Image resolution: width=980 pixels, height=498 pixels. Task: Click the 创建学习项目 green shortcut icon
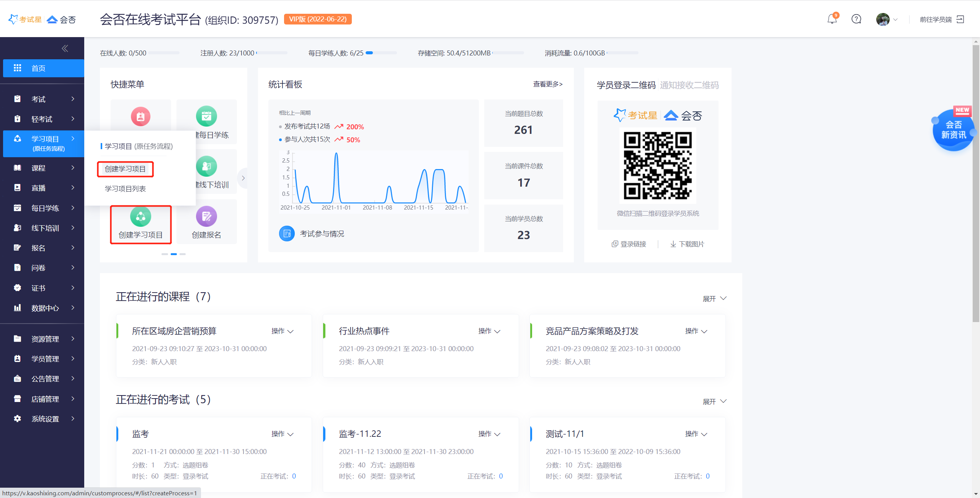140,216
